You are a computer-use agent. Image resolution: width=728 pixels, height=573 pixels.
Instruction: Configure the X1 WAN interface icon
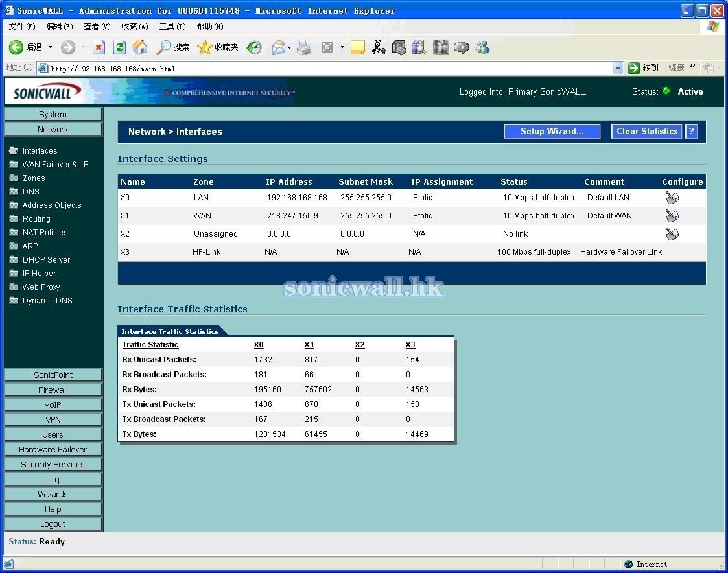point(672,215)
